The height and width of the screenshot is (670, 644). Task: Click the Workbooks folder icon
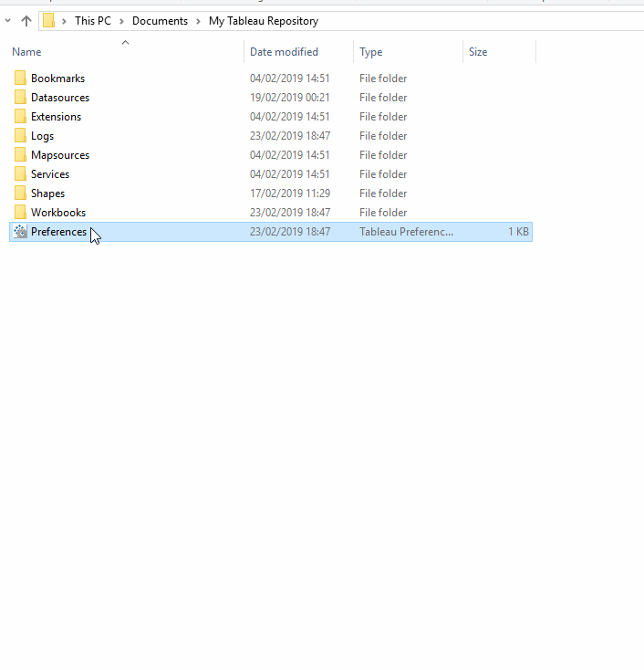click(x=20, y=213)
